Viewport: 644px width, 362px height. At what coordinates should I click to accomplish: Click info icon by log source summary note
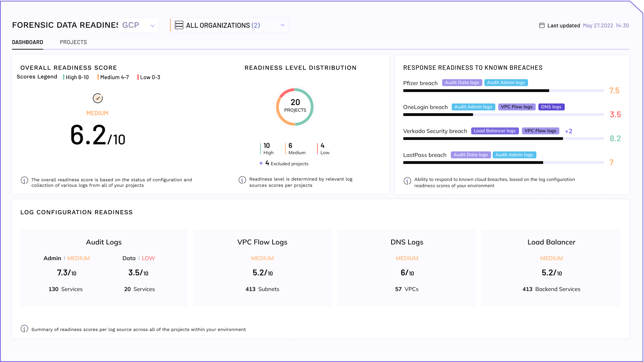point(24,329)
